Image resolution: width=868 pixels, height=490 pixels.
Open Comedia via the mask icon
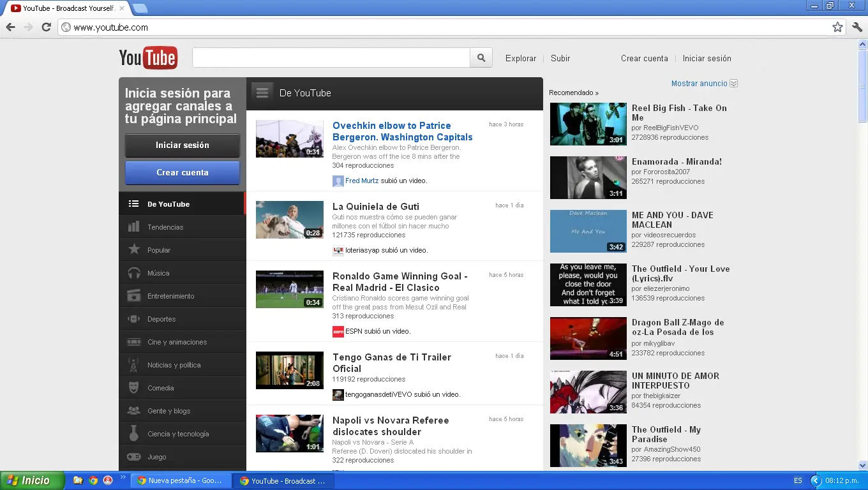[x=133, y=388]
